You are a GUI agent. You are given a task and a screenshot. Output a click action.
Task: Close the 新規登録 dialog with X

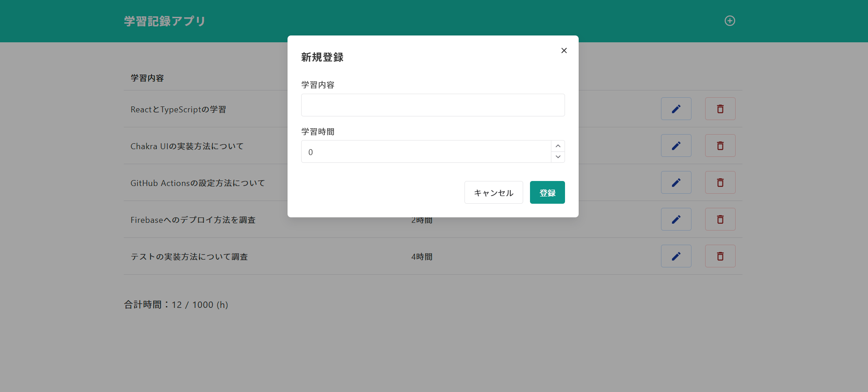[x=564, y=50]
